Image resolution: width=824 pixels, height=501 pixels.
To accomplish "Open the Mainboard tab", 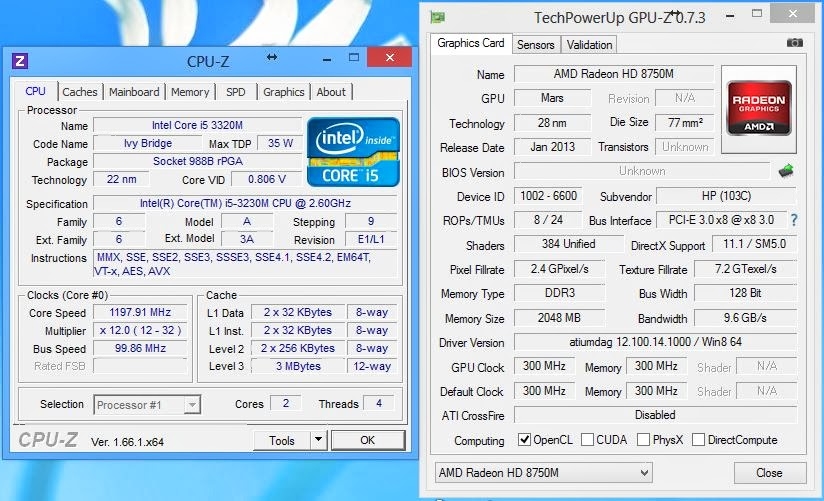I will tap(134, 92).
